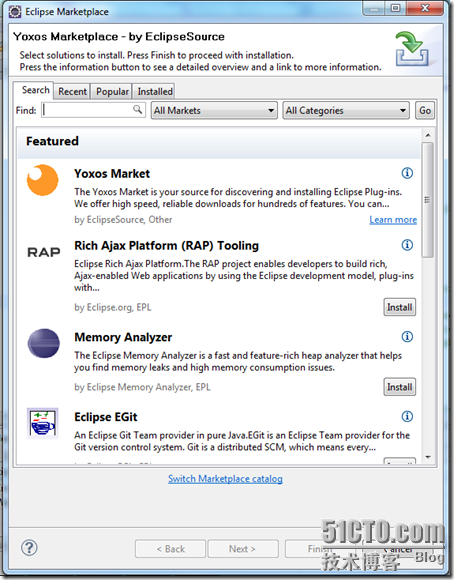This screenshot has width=454, height=580.
Task: Switch to the Recent tab
Action: click(73, 91)
